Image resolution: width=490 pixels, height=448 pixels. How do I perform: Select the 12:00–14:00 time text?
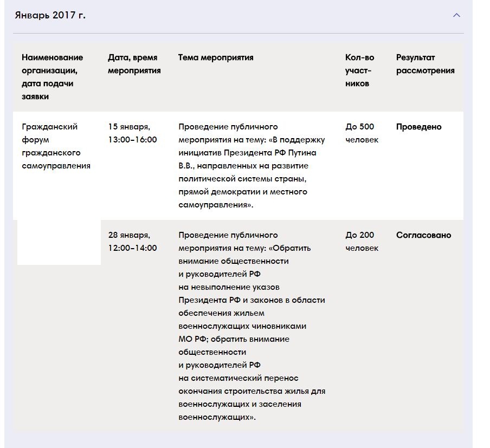tap(132, 248)
